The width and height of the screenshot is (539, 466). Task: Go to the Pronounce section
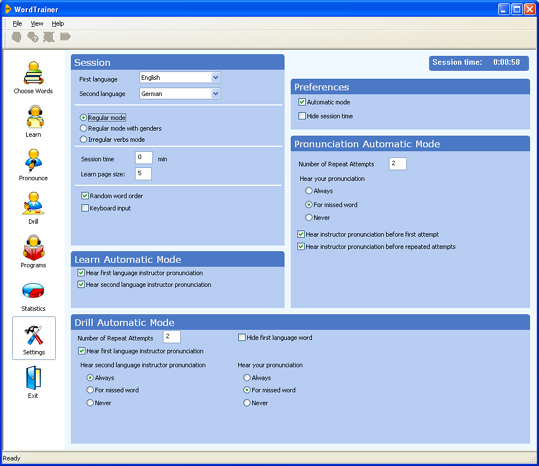33,164
